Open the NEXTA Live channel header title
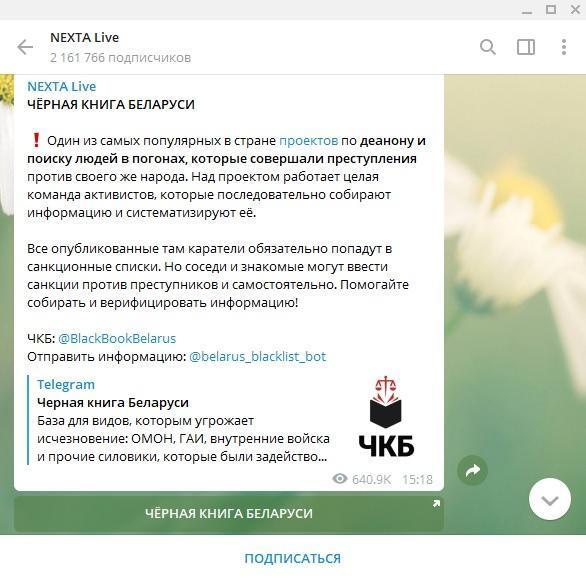Image resolution: width=586 pixels, height=578 pixels. point(84,37)
